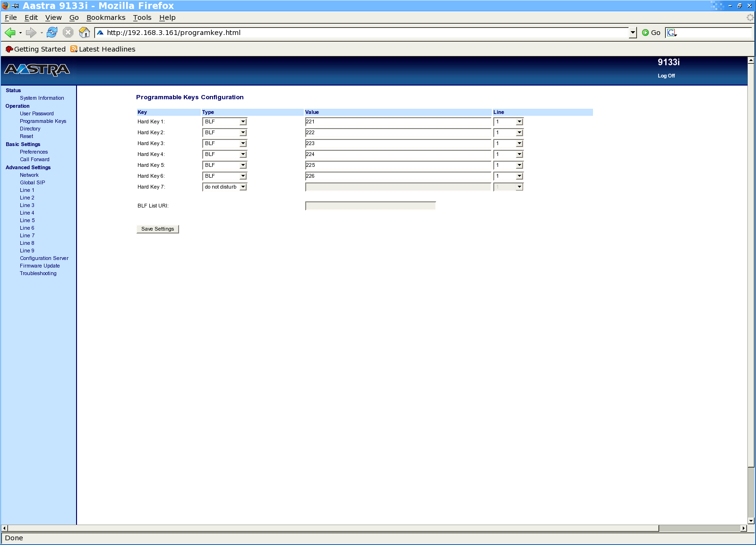This screenshot has width=756, height=545.
Task: Open the address bar URL history dropdown
Action: (633, 33)
